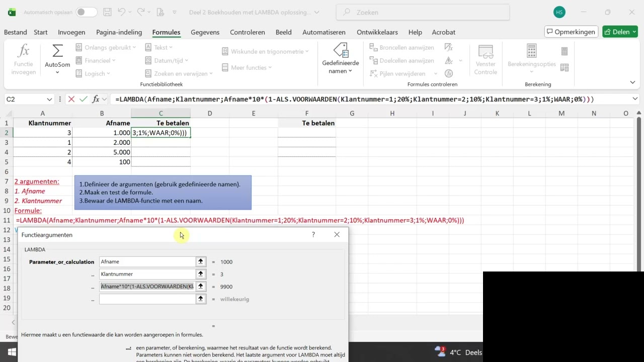Click collapse button beside Afname field
This screenshot has width=644, height=362.
tap(201, 261)
